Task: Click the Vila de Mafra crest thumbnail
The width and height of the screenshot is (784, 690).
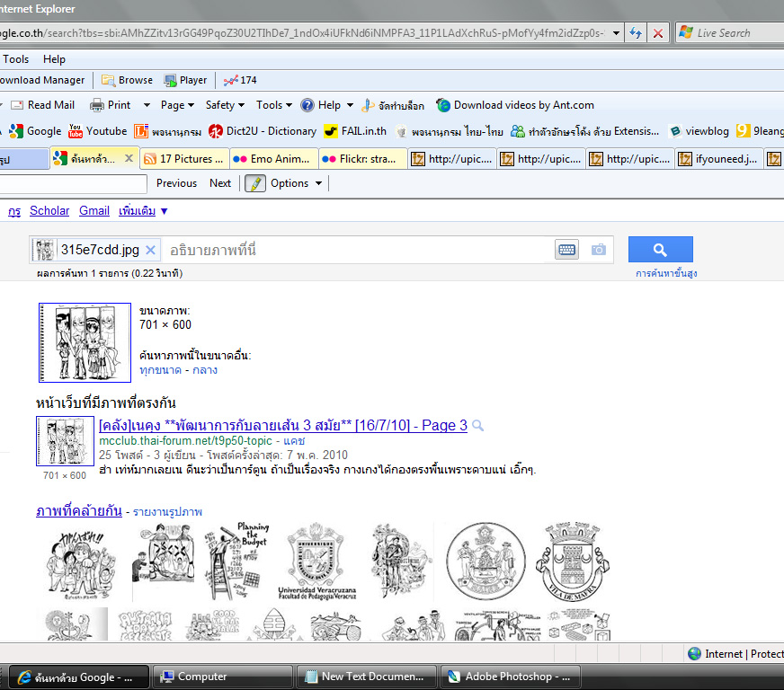Action: [572, 562]
